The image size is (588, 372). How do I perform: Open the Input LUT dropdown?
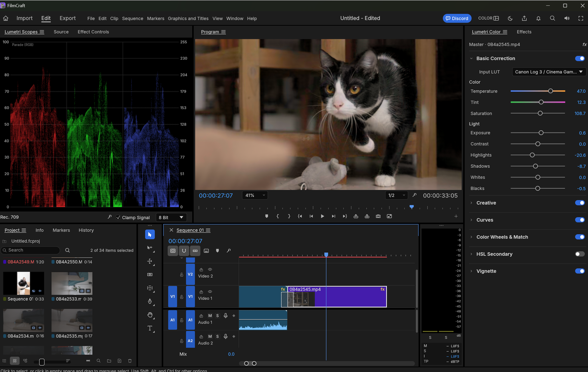click(x=549, y=72)
